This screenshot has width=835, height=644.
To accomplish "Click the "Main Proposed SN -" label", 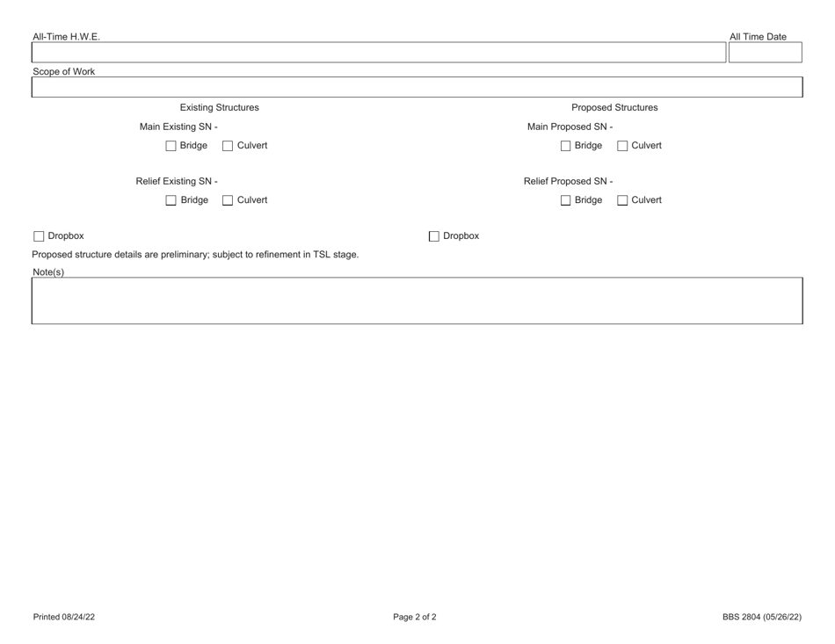I will [x=570, y=127].
